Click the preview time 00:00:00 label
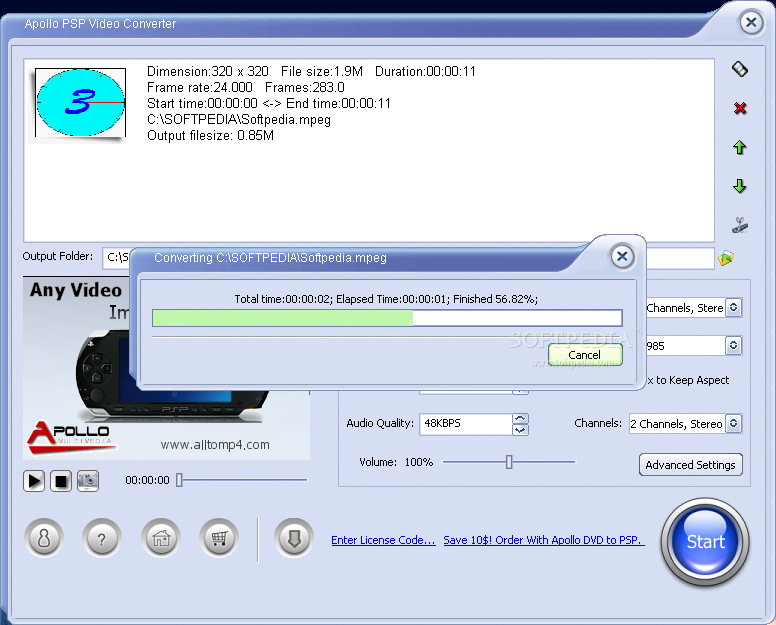This screenshot has height=625, width=776. tap(147, 480)
